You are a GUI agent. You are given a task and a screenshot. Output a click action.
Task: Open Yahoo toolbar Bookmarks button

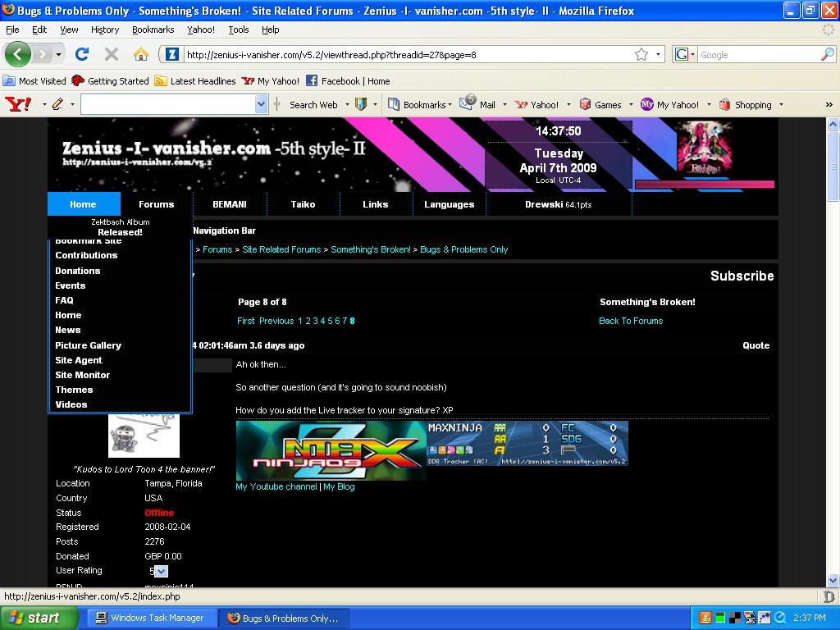[418, 104]
